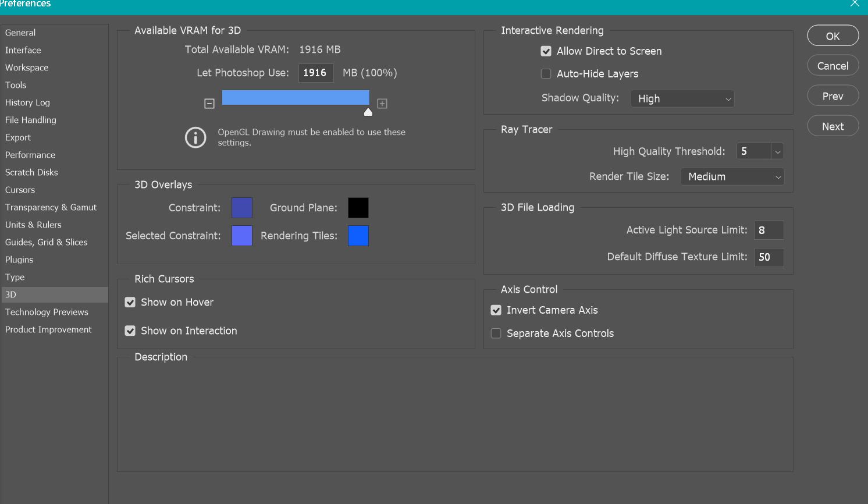Click the Rendering Tiles blue swatch
868x504 pixels.
click(358, 236)
